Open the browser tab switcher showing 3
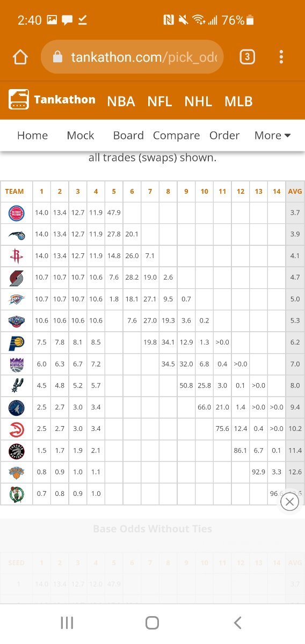The width and height of the screenshot is (305, 644). tap(247, 57)
